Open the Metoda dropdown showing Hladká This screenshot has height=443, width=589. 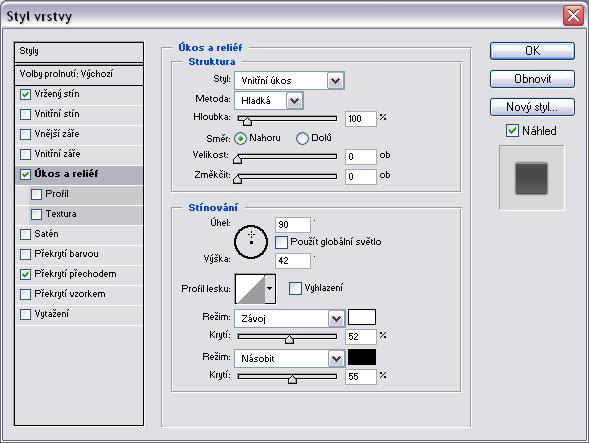click(x=295, y=100)
